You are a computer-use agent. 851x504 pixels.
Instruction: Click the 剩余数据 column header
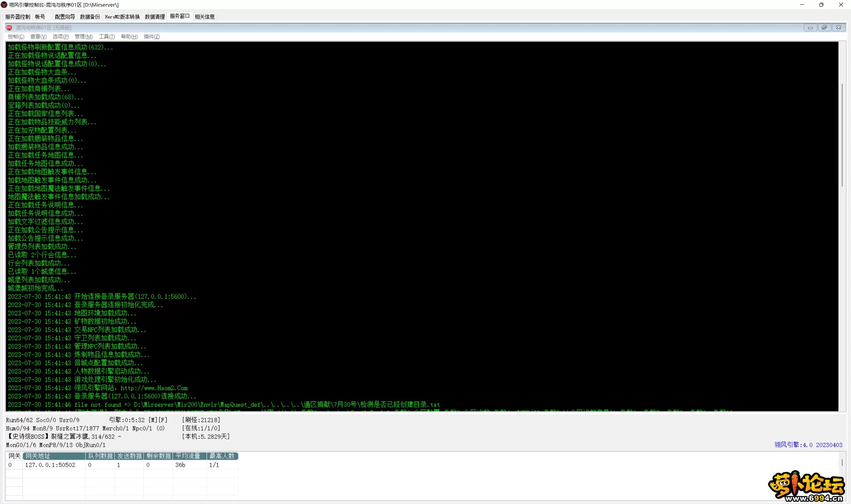point(158,456)
